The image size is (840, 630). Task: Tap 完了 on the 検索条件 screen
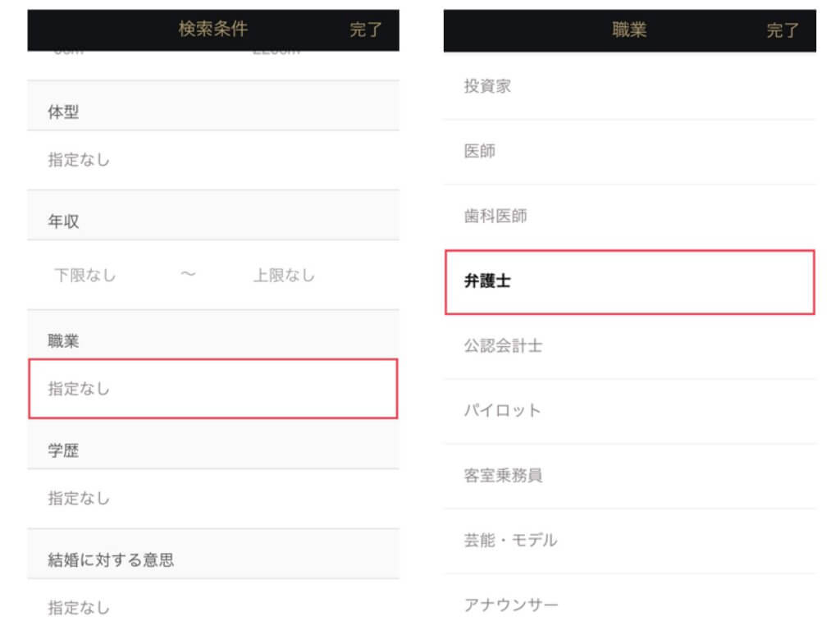pos(366,30)
